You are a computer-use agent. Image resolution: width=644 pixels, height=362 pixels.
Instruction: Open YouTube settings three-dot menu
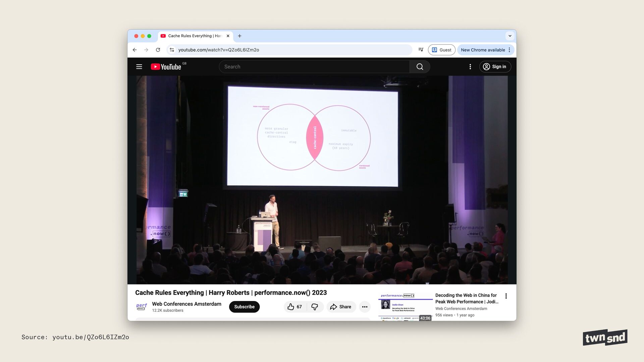470,67
